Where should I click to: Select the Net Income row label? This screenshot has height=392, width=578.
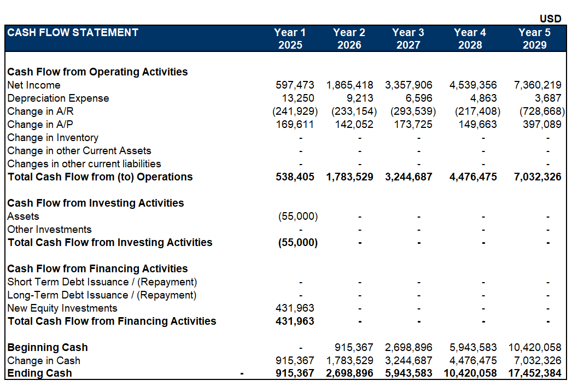pos(34,85)
